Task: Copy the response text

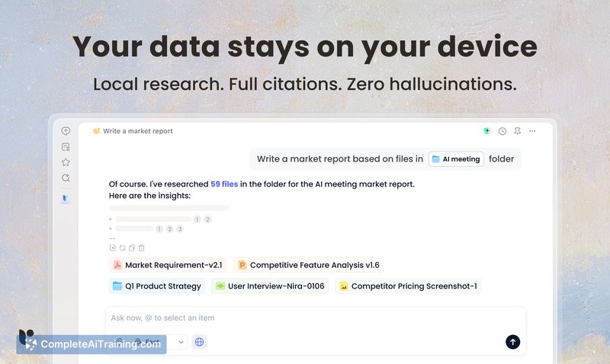Action: [x=132, y=247]
